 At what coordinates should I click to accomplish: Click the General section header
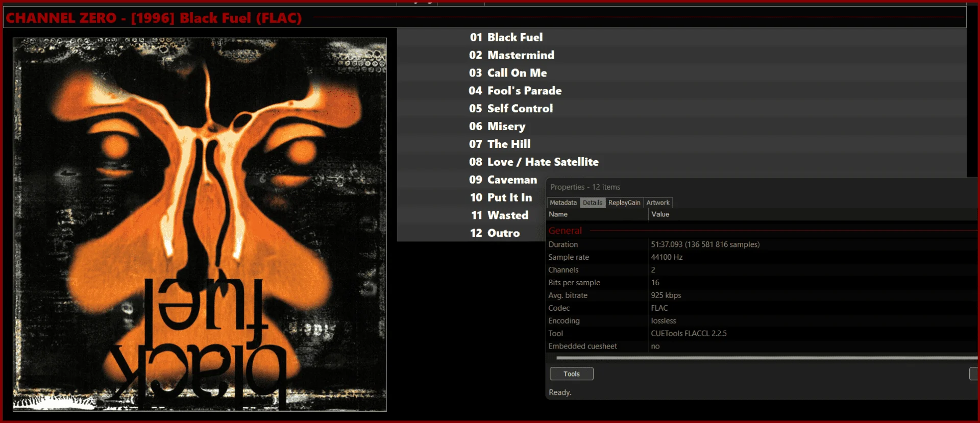pos(565,231)
